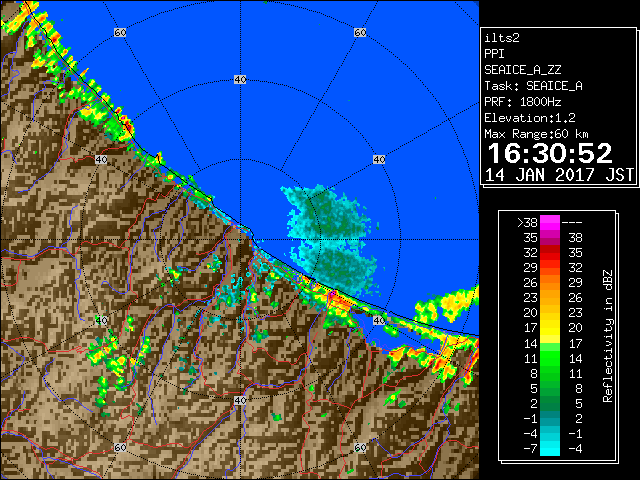Click the large "16:30:52" timestamp
Image resolution: width=640 pixels, height=480 pixels.
(550, 153)
